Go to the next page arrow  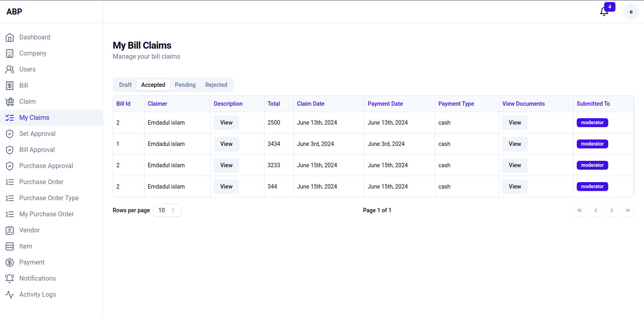[611, 210]
